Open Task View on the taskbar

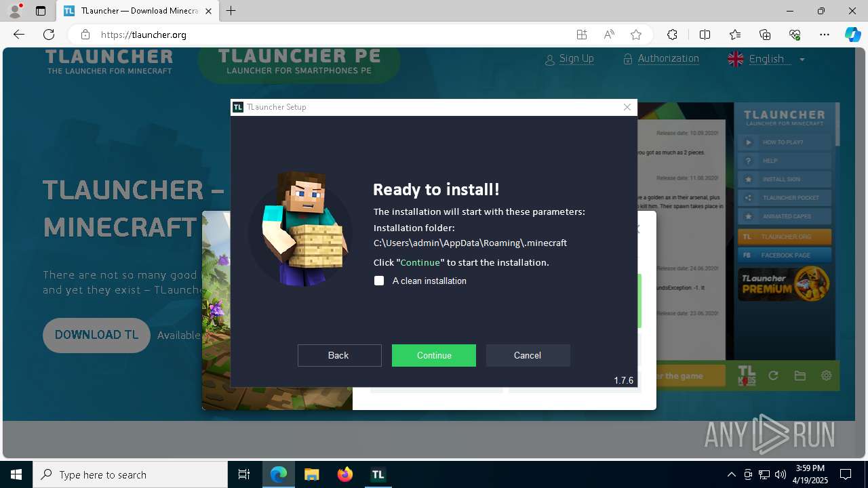point(244,474)
